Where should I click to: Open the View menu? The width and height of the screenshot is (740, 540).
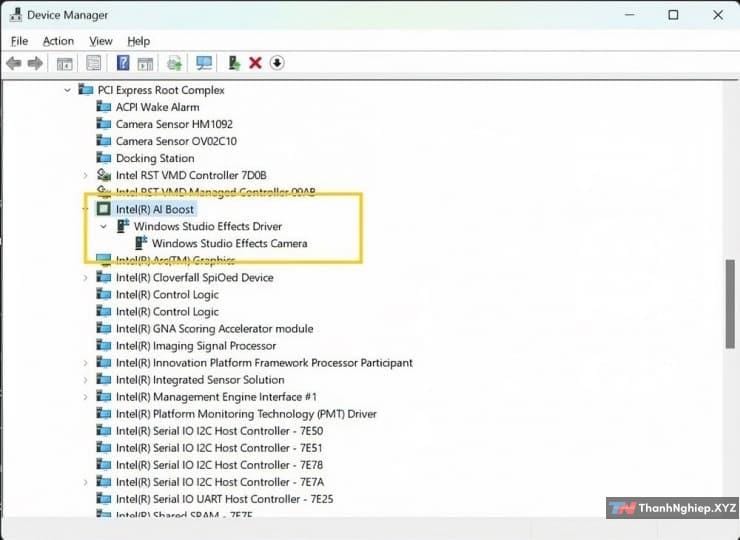pyautogui.click(x=101, y=41)
